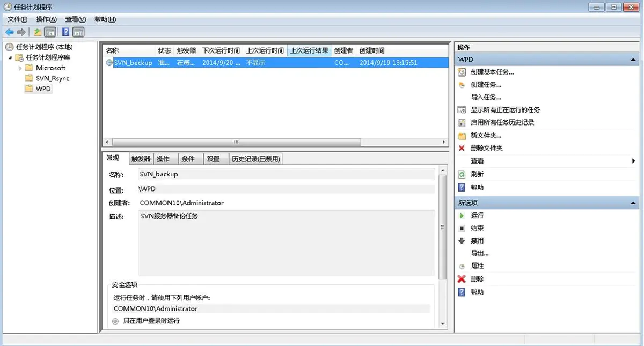Expand the View submenu arrow

(x=634, y=161)
